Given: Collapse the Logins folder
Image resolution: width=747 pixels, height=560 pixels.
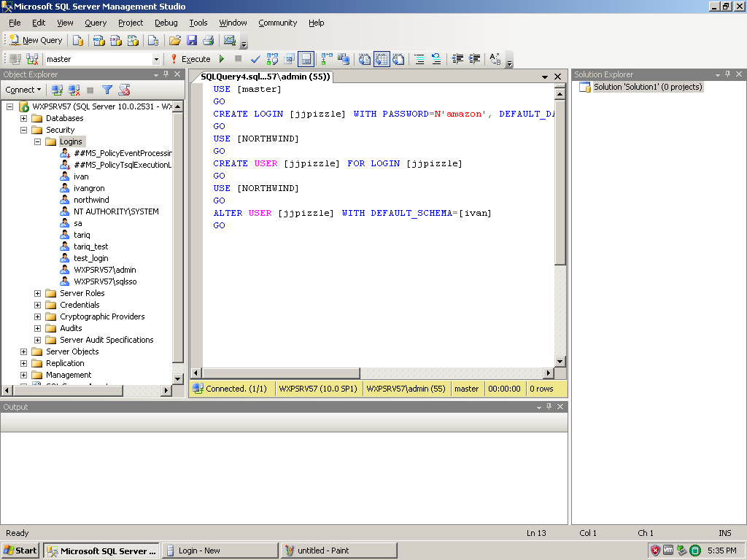Looking at the screenshot, I should [x=38, y=142].
